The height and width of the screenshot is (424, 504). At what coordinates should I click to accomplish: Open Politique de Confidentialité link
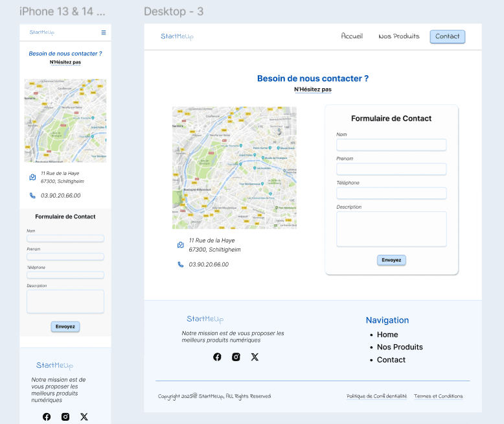[377, 396]
